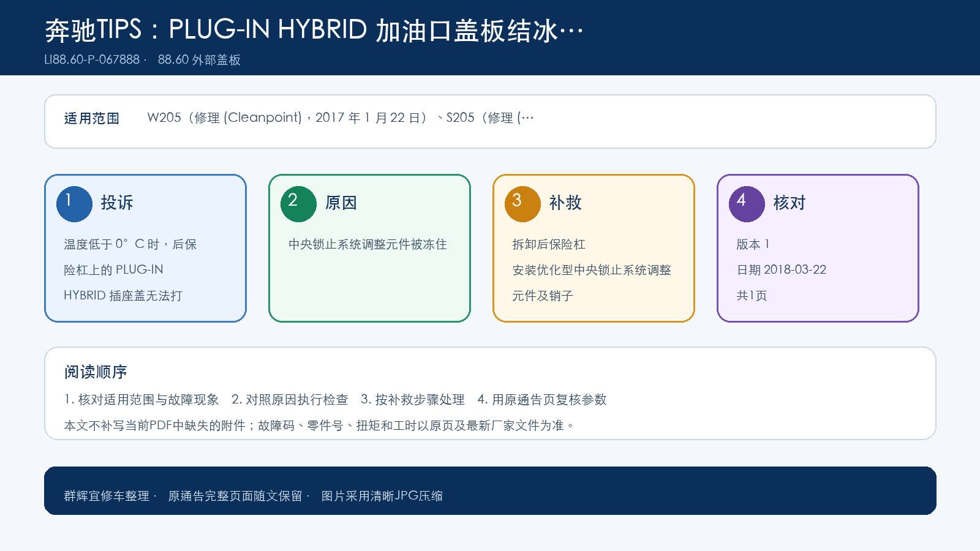Select the 投诉 card heading
Screen dimensions: 980x551
pyautogui.click(x=117, y=203)
